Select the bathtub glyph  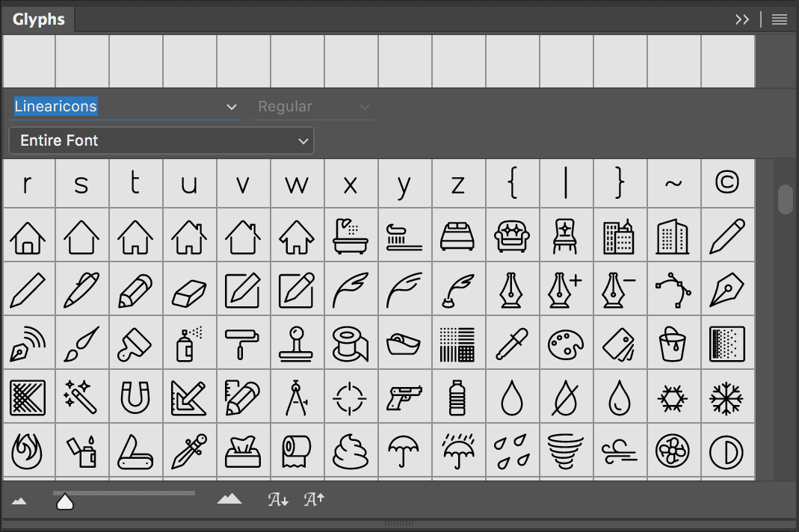click(x=351, y=235)
